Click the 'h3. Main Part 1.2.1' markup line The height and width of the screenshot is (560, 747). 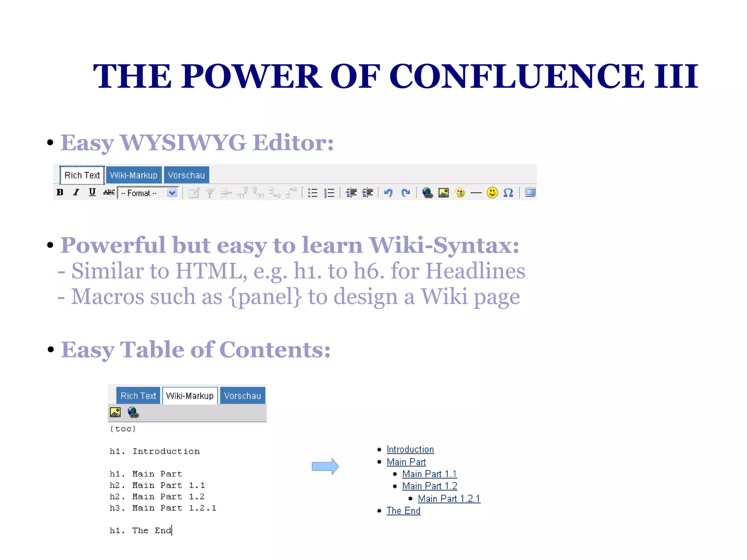tap(163, 508)
